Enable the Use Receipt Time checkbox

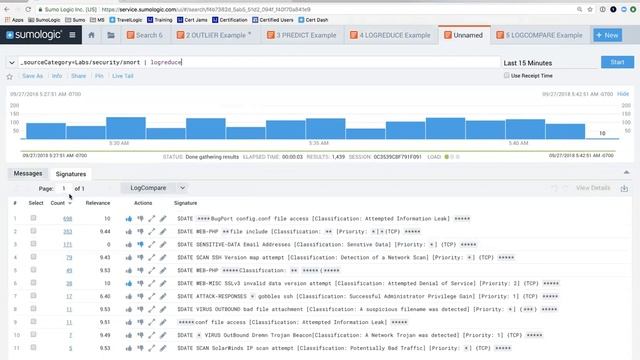click(x=507, y=76)
